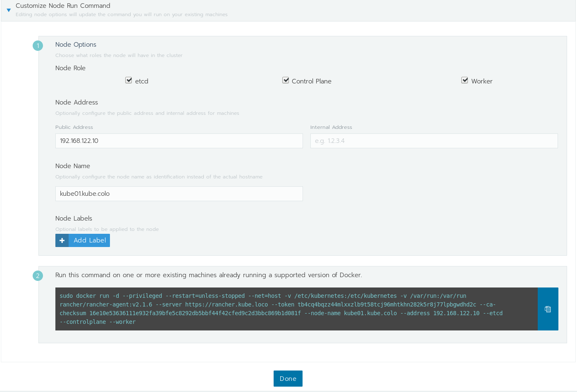
Task: Uncheck the Worker node role
Action: coord(465,80)
